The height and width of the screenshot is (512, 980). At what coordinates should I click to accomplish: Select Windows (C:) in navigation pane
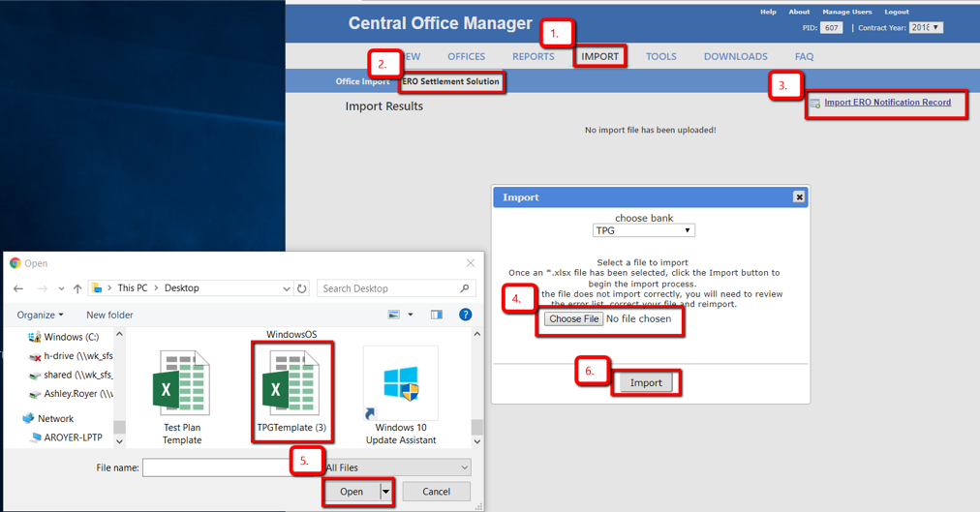click(63, 337)
